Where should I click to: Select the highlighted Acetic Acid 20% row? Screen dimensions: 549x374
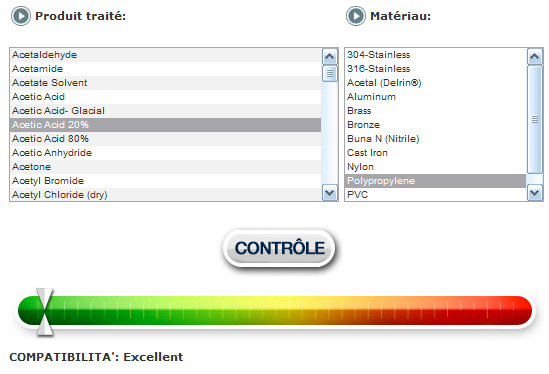pyautogui.click(x=166, y=125)
